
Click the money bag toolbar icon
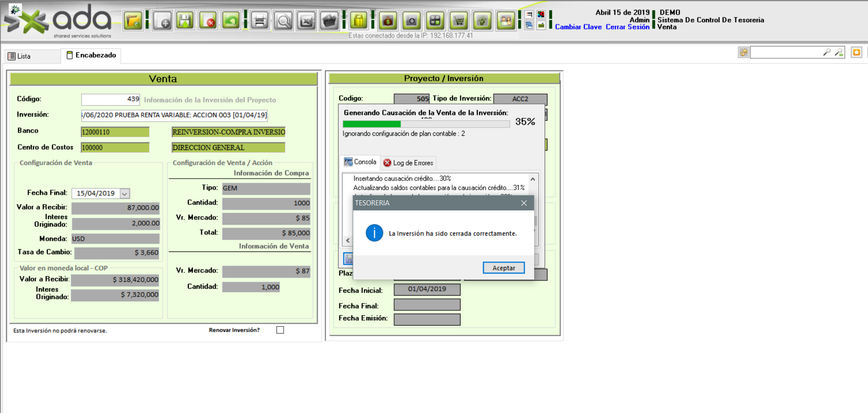tap(388, 21)
